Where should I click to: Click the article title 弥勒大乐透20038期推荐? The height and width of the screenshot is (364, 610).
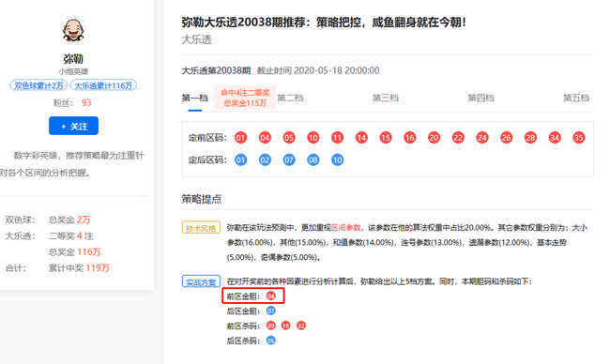pyautogui.click(x=324, y=23)
